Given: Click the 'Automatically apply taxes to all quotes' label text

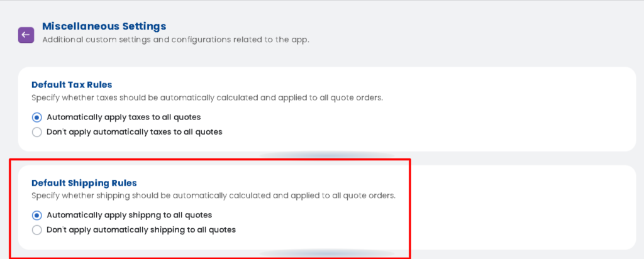Looking at the screenshot, I should click(x=123, y=117).
